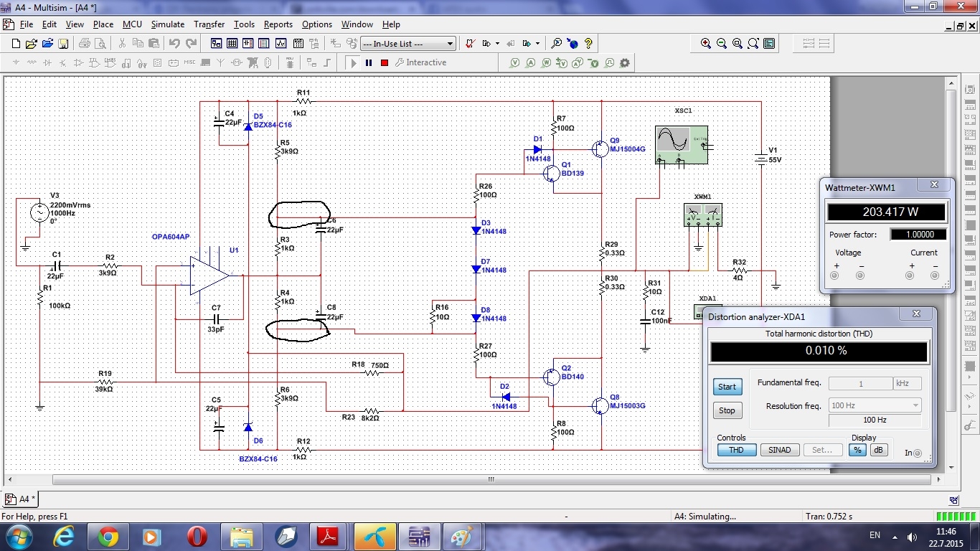This screenshot has height=551, width=980.
Task: Click the Set... button in Controls
Action: coord(822,450)
